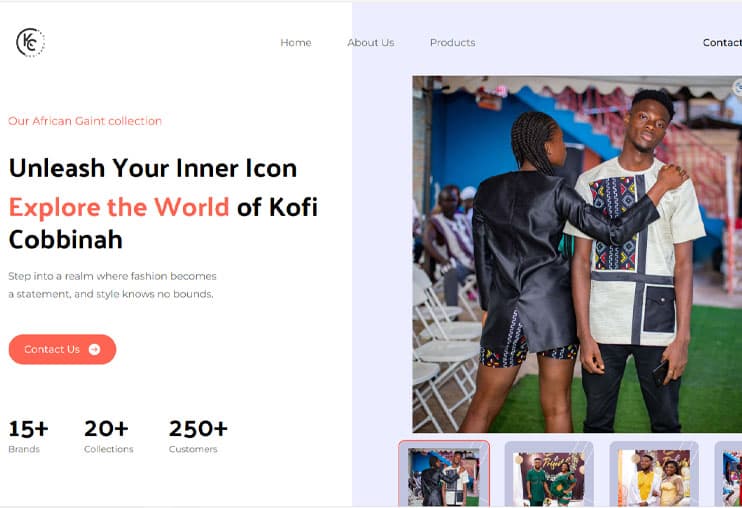Select the thumbnail with green outfits
The width and height of the screenshot is (742, 508).
[x=549, y=474]
